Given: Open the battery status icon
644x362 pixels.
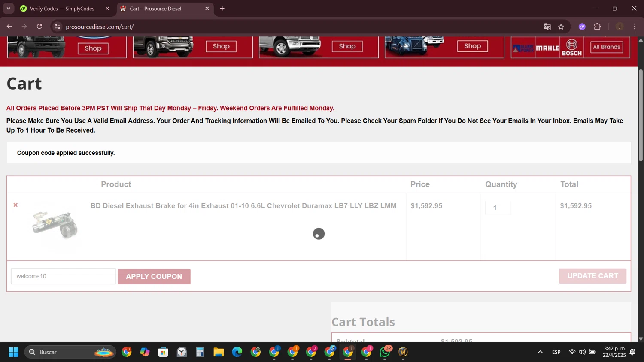Looking at the screenshot, I should 592,352.
